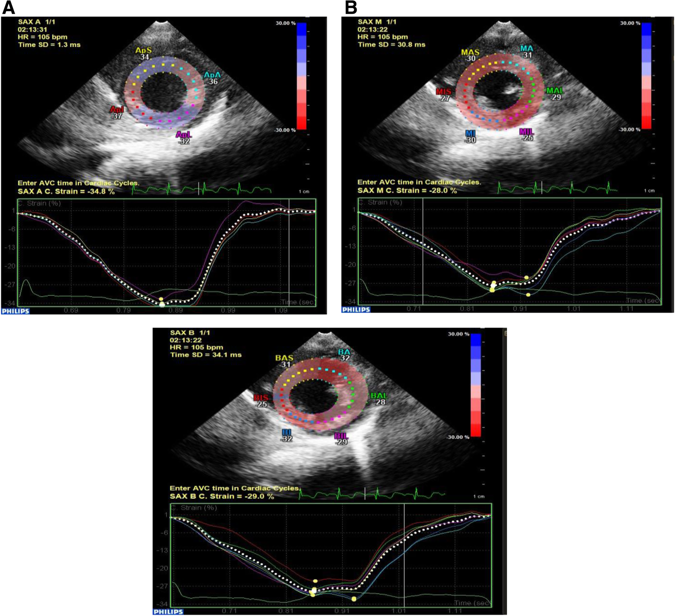Select the BAS segment label in SAX B view
675x616 pixels.
coord(284,358)
